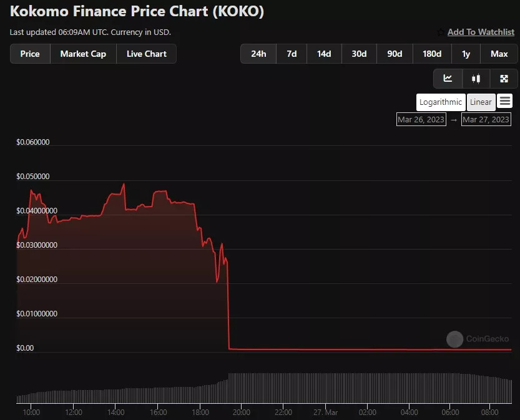Open the Live Chart tab
The image size is (520, 420).
pos(147,54)
